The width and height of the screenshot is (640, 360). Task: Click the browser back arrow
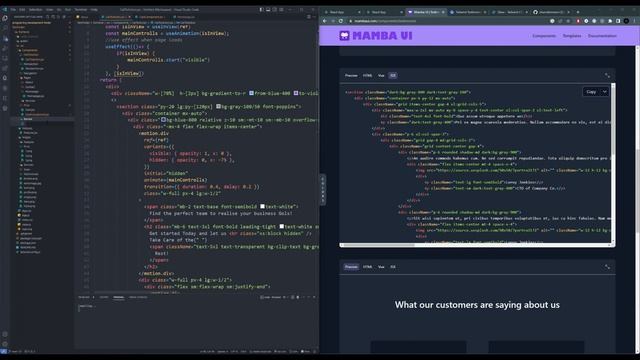[324, 21]
